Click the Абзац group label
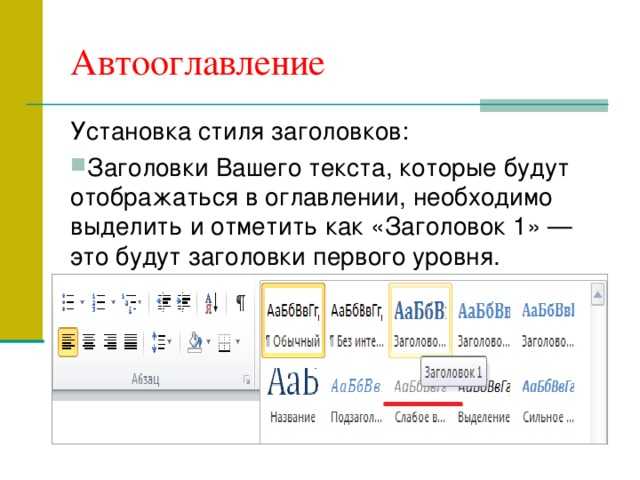 145,379
